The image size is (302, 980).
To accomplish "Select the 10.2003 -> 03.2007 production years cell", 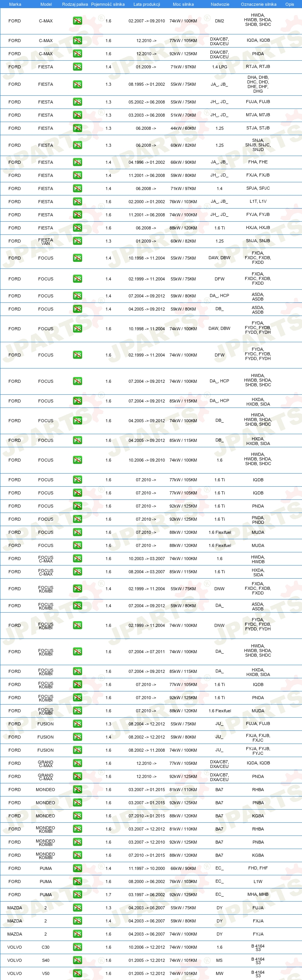I will click(x=147, y=559).
